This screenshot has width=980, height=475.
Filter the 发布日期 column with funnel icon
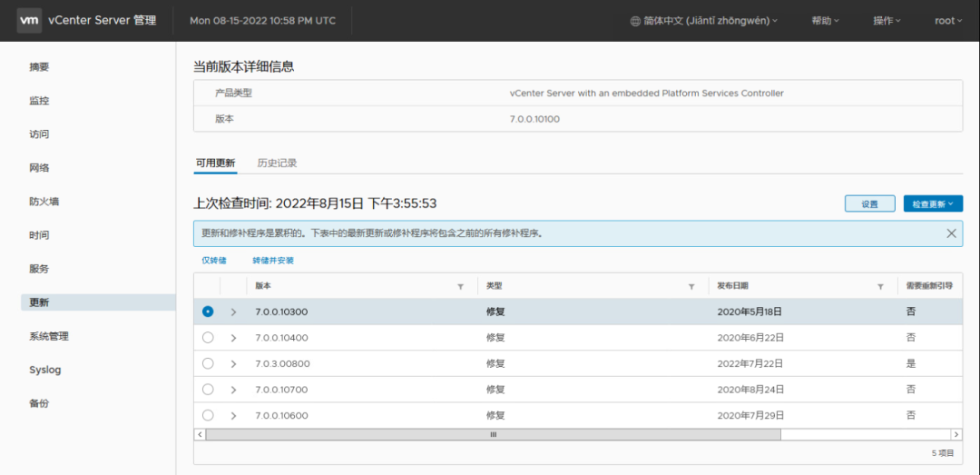880,287
